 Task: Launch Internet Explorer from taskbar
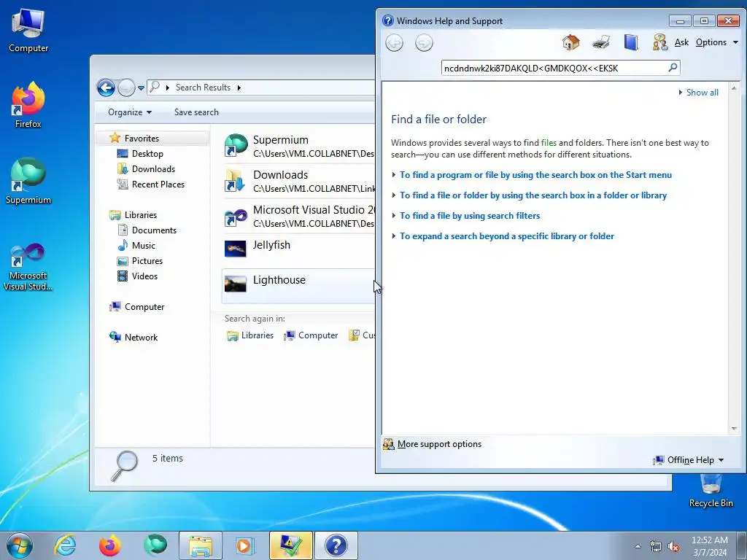(65, 545)
